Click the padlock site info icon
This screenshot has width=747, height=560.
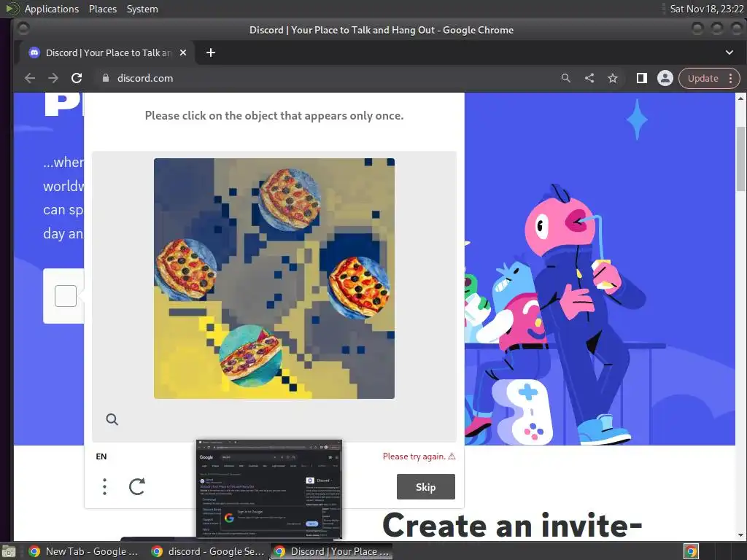tap(106, 78)
